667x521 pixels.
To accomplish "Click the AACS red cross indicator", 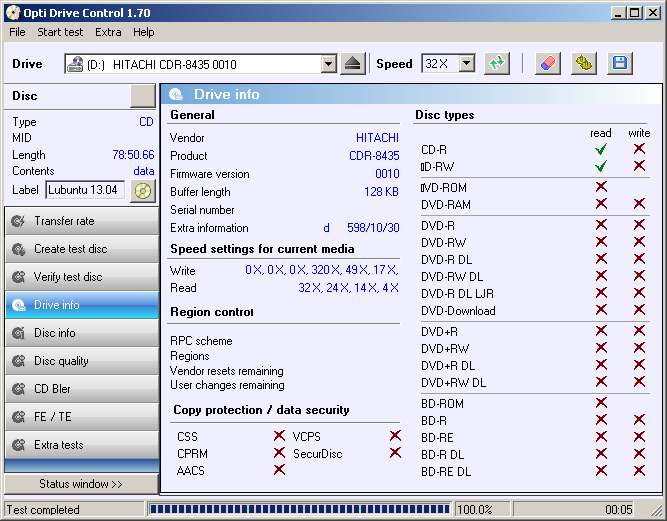I will (x=279, y=470).
